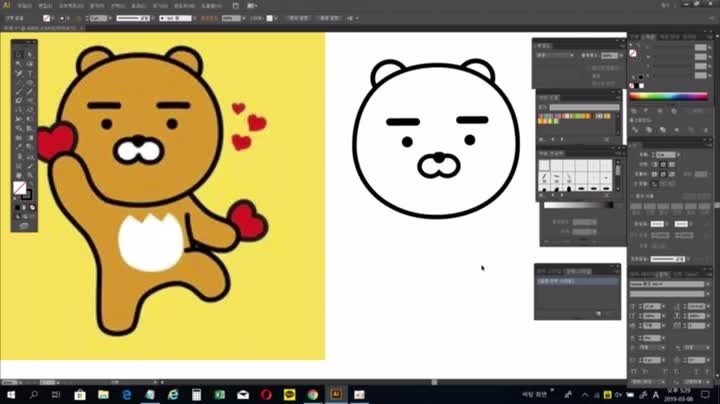The image size is (720, 404).
Task: Enable the Dashed Line checkbox
Action: tap(634, 196)
